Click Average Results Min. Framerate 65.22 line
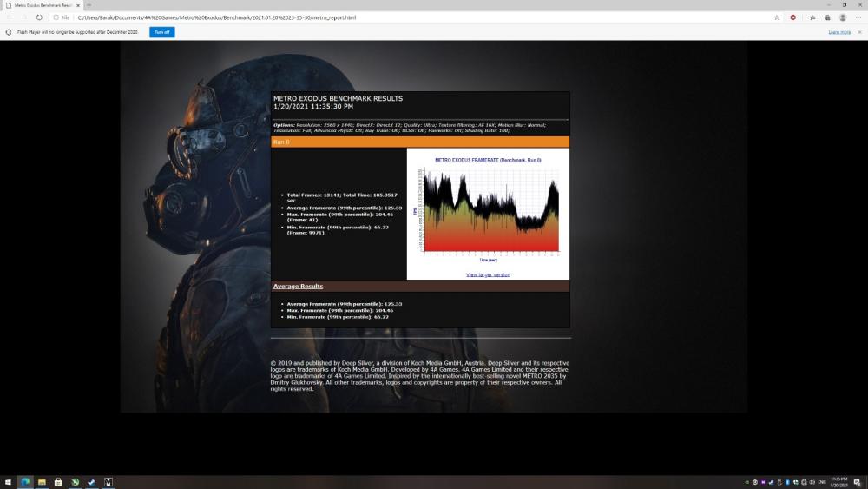This screenshot has width=868, height=489. point(338,317)
